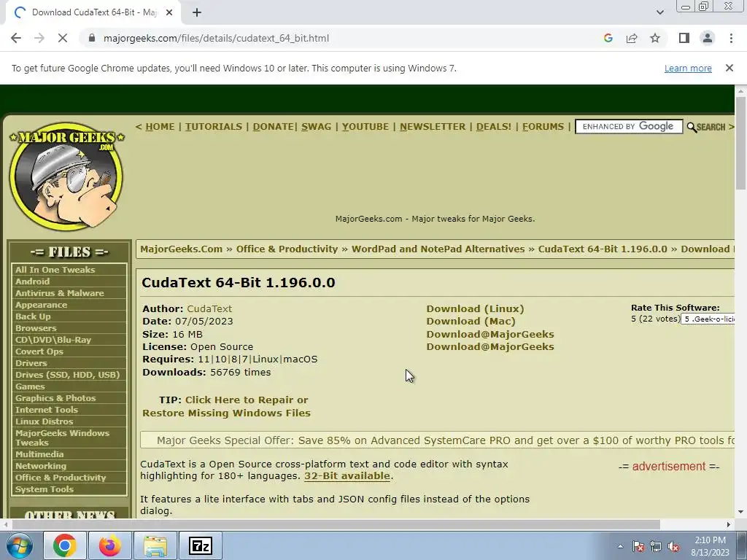Click the magnifier SEARCH button
This screenshot has width=747, height=560.
(706, 127)
